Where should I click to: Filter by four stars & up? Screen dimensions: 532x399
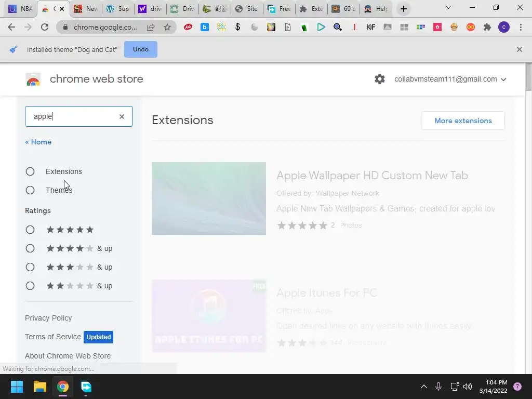click(x=30, y=248)
